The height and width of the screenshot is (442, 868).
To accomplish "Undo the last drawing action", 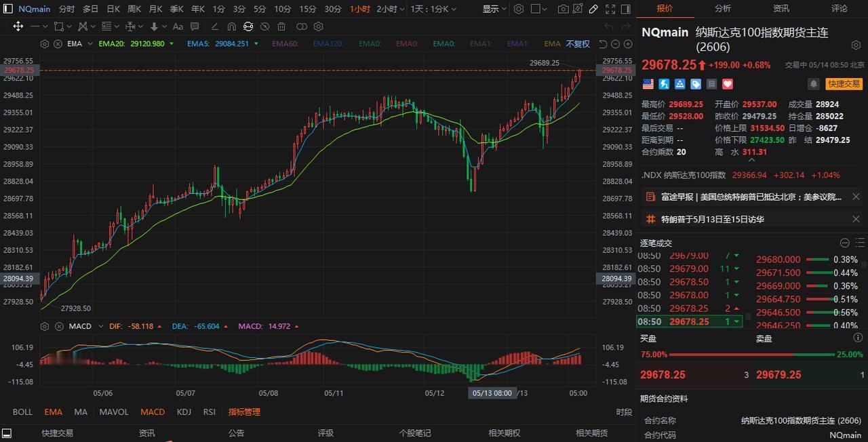I will click(x=608, y=26).
